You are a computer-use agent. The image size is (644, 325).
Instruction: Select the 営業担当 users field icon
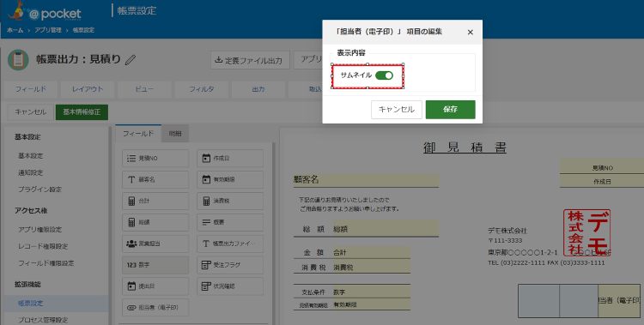[131, 244]
